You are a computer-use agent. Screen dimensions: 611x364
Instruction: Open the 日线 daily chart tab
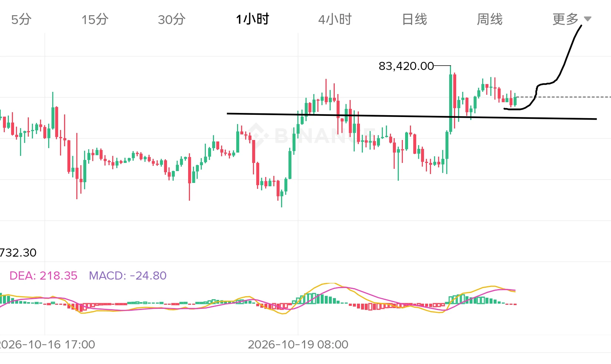point(415,19)
